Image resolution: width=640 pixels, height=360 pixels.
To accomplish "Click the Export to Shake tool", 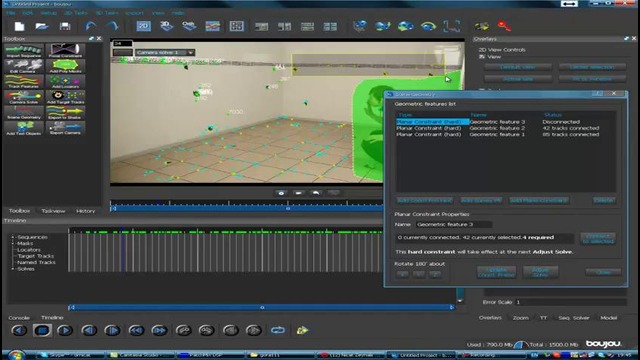I will 65,113.
